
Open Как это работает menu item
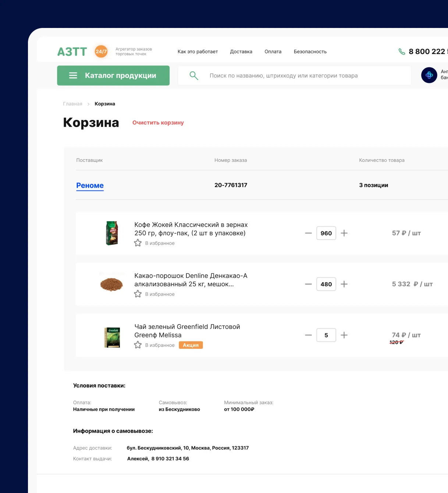coord(198,52)
